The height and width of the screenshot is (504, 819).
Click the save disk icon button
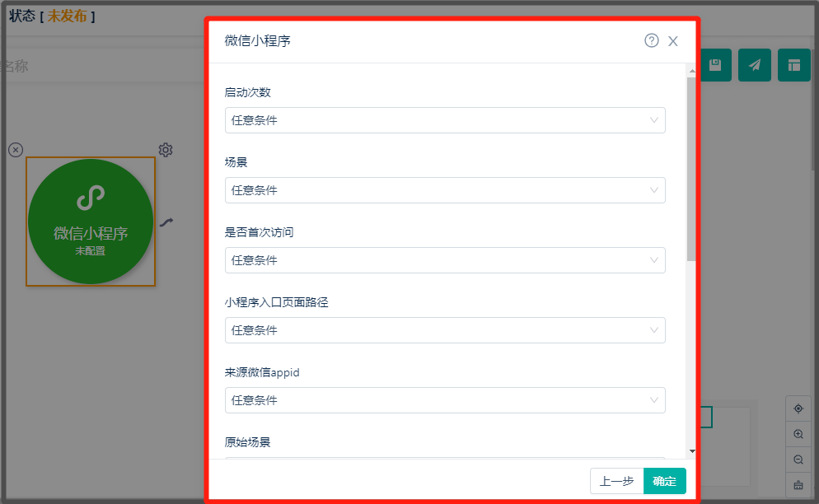715,65
